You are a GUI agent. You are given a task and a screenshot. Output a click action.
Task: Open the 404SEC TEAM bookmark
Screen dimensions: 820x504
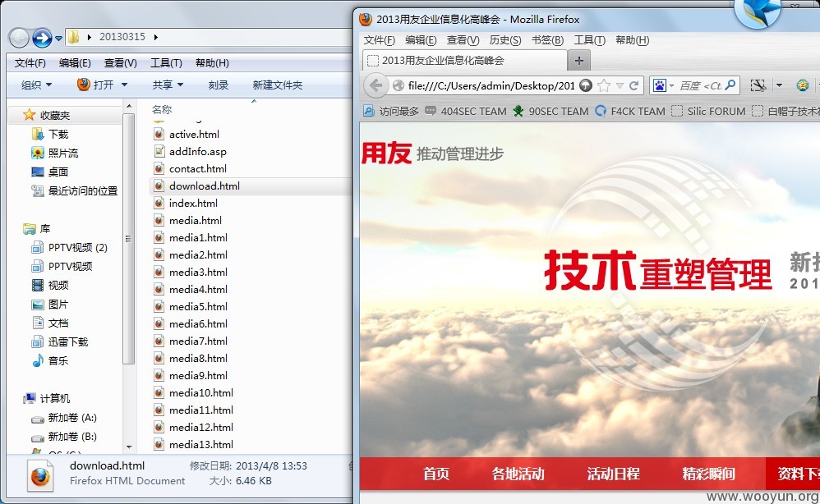[x=466, y=112]
